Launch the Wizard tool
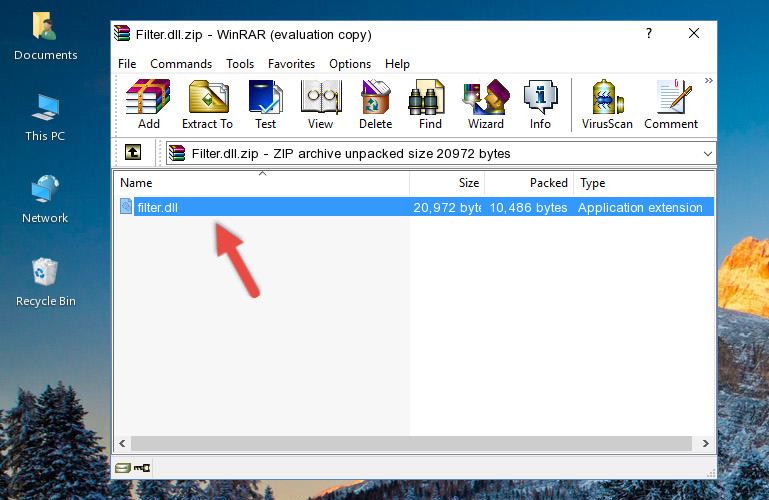This screenshot has width=769, height=500. point(486,104)
